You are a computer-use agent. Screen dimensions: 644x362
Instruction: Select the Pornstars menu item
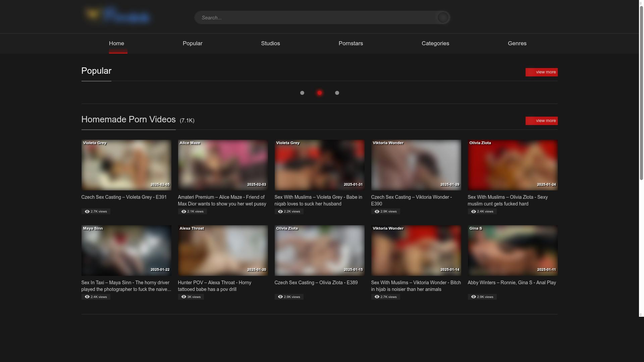(x=351, y=43)
